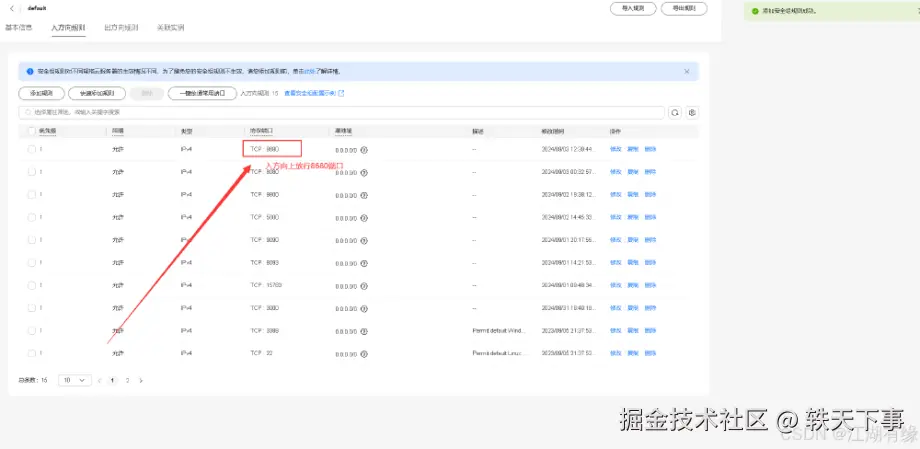Click 删除 in the TCP:8080 row

[x=650, y=172]
